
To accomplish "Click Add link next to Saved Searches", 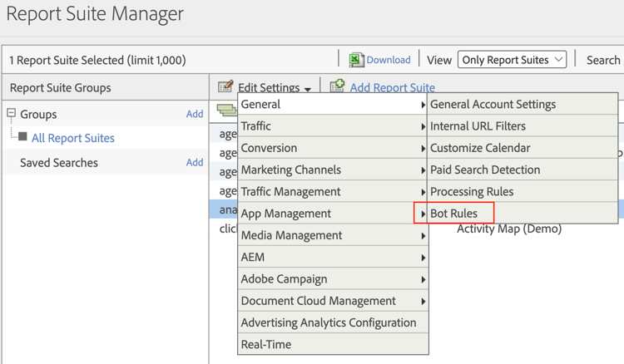I will (x=195, y=163).
